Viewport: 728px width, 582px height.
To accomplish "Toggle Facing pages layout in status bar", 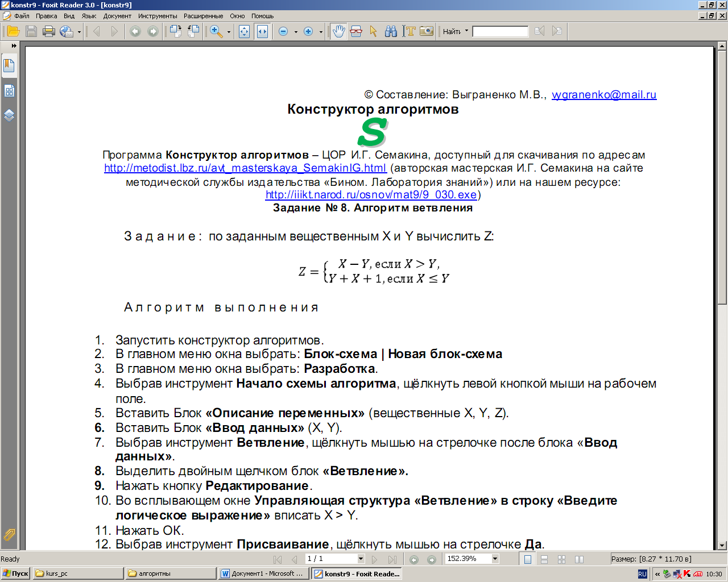I will point(579,559).
